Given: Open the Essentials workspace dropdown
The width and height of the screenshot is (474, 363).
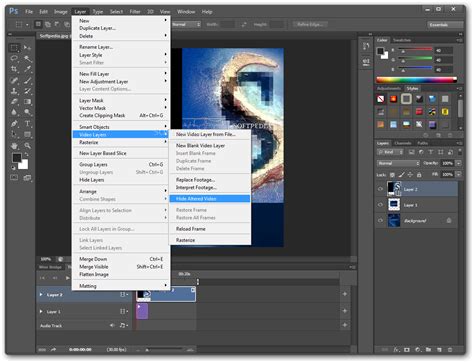Looking at the screenshot, I should (x=445, y=25).
